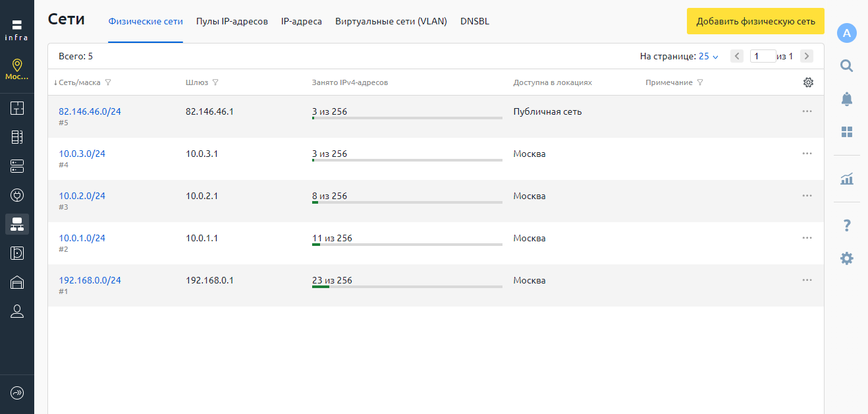868x414 pixels.
Task: Open the statistics chart icon
Action: pyautogui.click(x=847, y=179)
